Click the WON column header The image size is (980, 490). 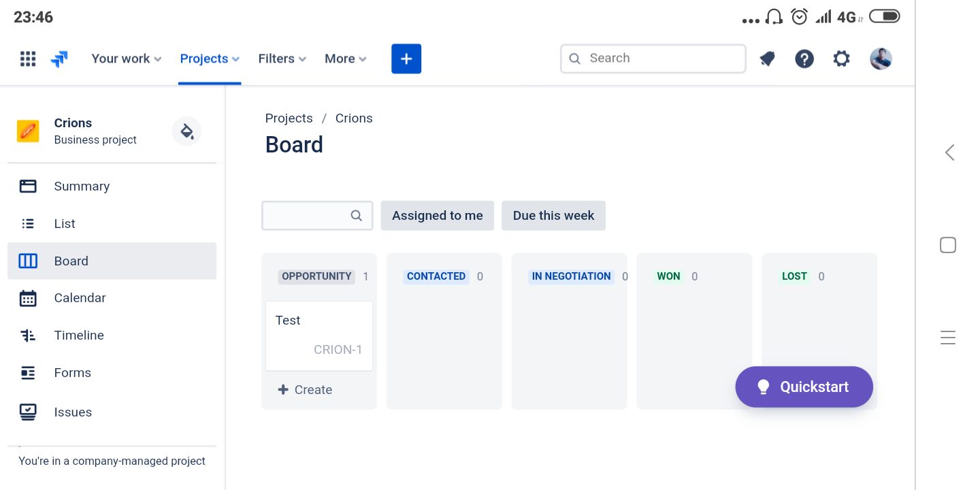click(668, 276)
